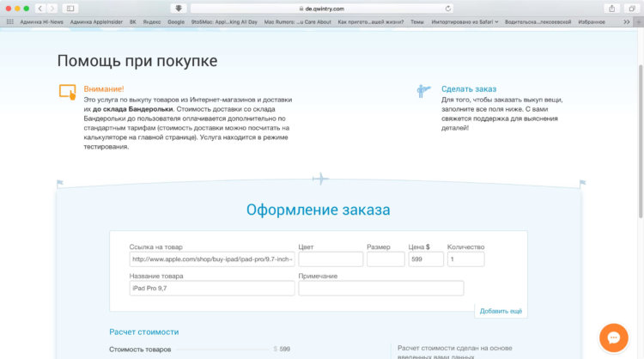Image resolution: width=644 pixels, height=359 pixels.
Task: Select the orange hand-pointer attention icon
Action: coord(68,92)
